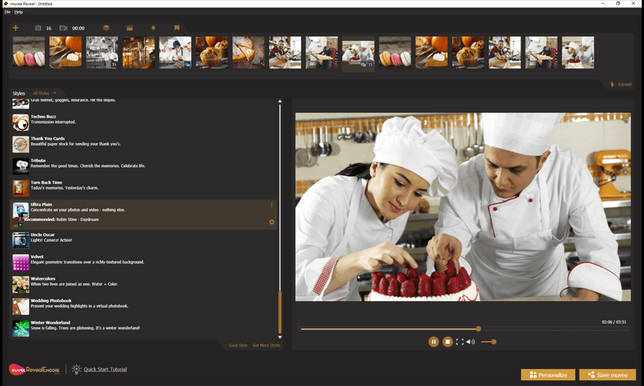
Task: Open style settings gear on Ultra Plain row
Action: (x=271, y=222)
